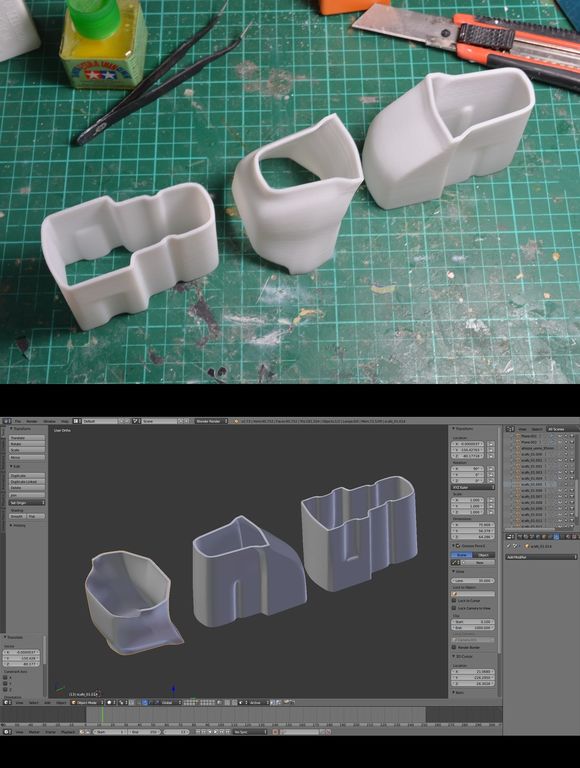Open the Object Mode dropdown

[x=88, y=702]
